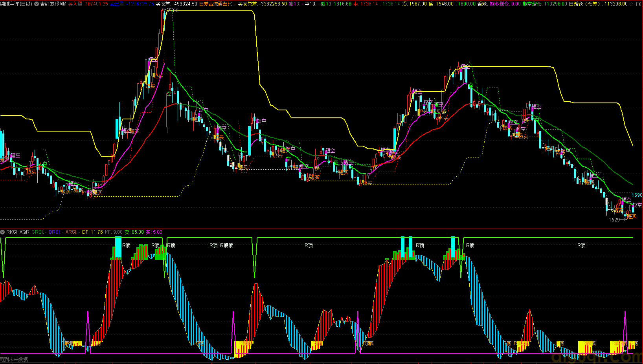643x364 pixels.
Task: Click the 中: 1736.14 red value
Action: point(366,4)
